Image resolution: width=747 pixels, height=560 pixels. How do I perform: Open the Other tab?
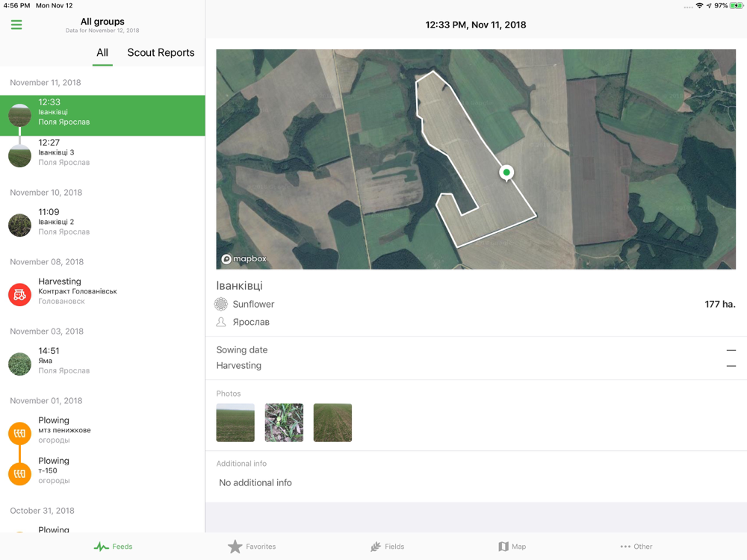[636, 547]
